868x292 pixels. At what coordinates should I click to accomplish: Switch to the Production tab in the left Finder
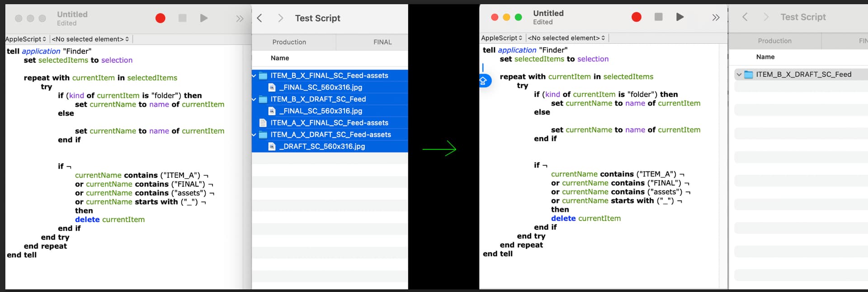(x=289, y=42)
